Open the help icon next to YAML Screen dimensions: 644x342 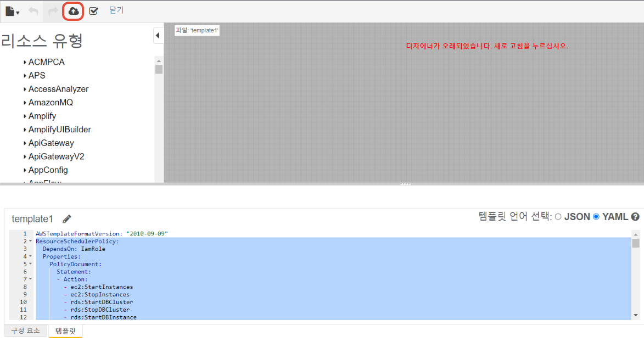(635, 217)
